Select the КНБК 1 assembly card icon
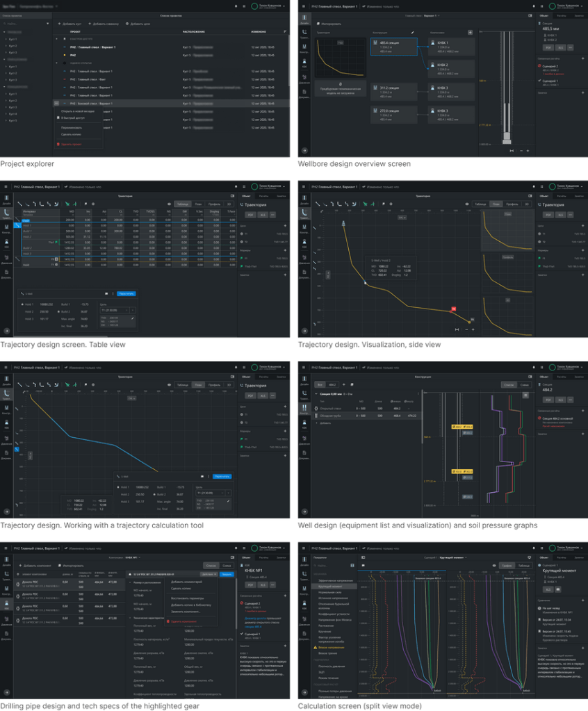This screenshot has height=711, width=588. point(433,43)
